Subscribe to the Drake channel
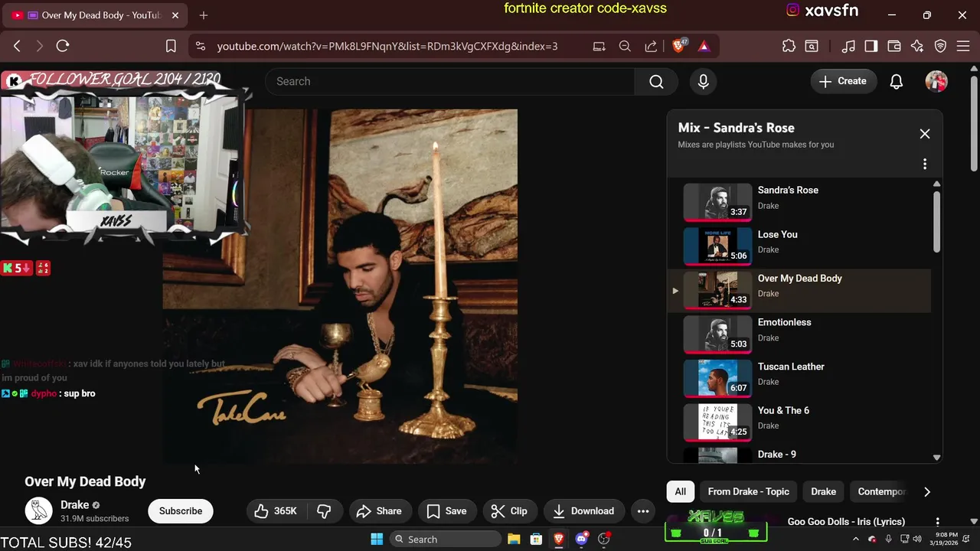Image resolution: width=980 pixels, height=551 pixels. pyautogui.click(x=181, y=511)
